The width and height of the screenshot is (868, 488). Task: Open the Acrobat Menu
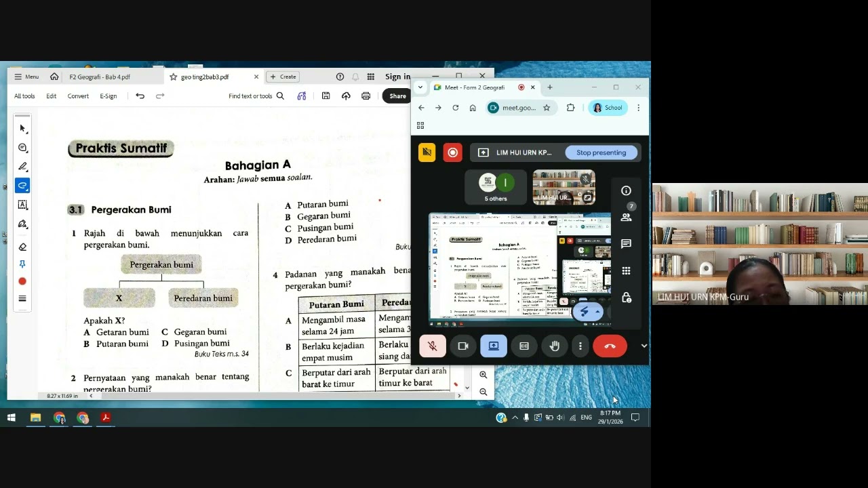tap(26, 77)
